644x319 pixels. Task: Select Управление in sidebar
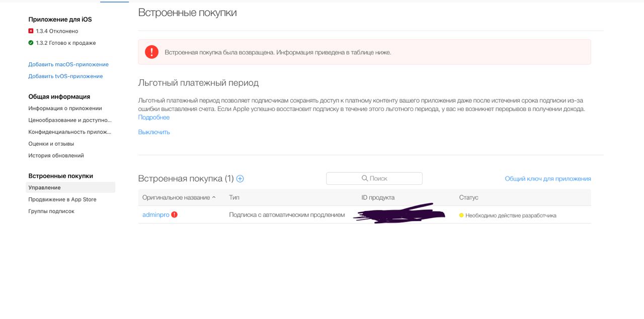(70, 187)
